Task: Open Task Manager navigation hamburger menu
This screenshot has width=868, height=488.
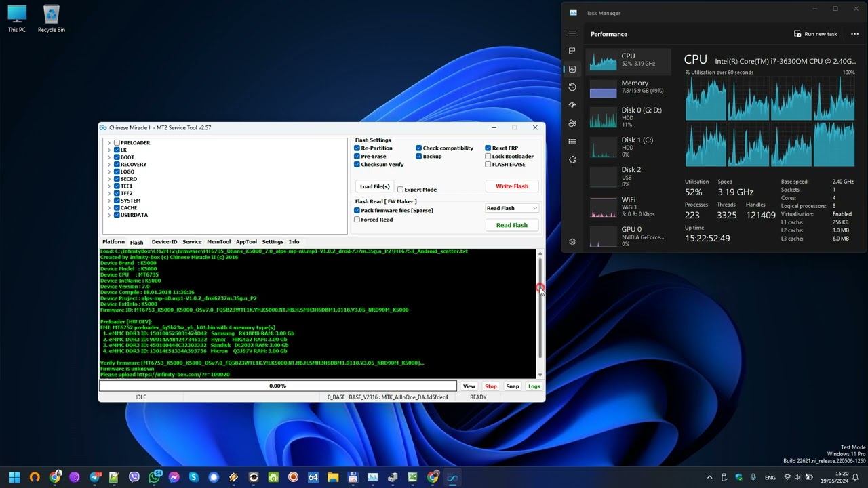Action: pyautogui.click(x=572, y=33)
